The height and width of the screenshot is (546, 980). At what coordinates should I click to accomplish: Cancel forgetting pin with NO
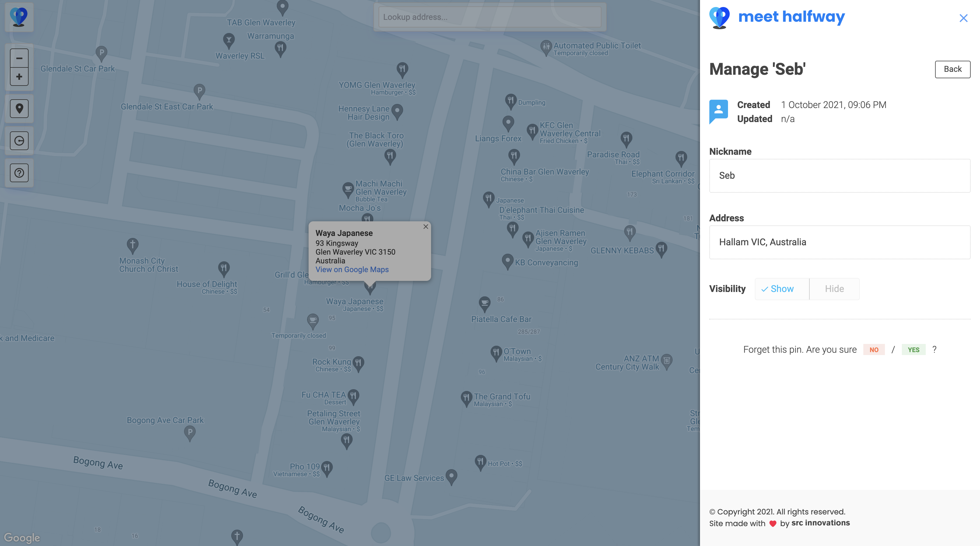click(x=874, y=349)
